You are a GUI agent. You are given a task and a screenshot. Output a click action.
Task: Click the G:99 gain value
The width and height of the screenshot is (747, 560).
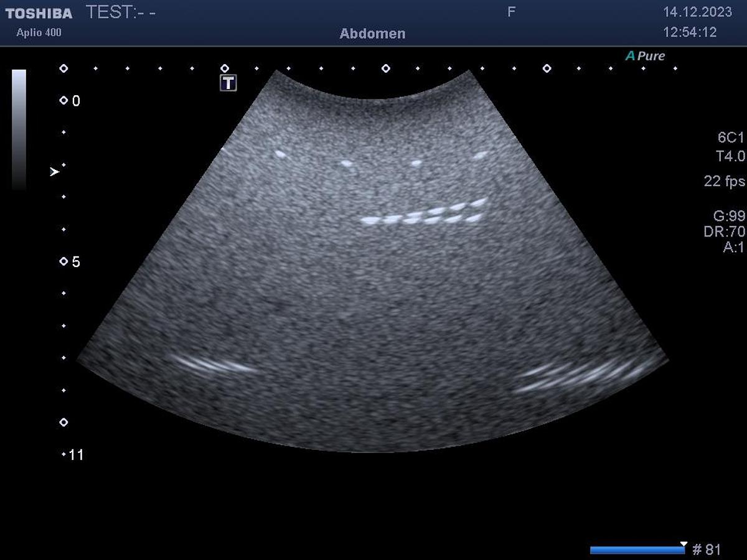tap(729, 216)
